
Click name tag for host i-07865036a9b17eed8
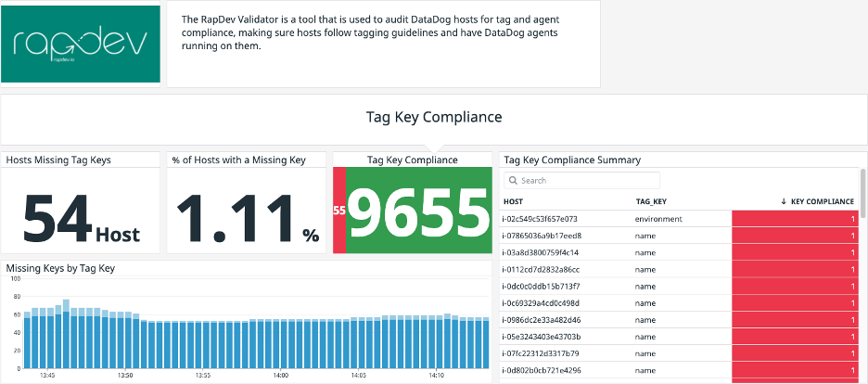click(x=645, y=236)
